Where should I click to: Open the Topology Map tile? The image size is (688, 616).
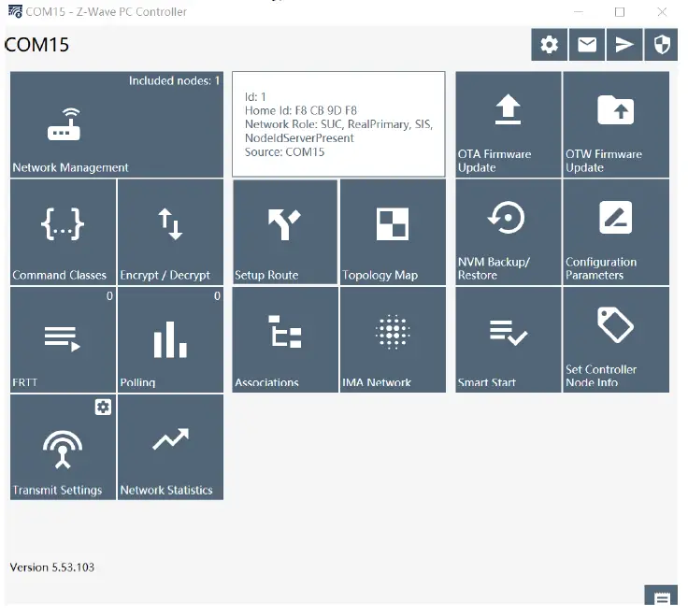(x=393, y=232)
